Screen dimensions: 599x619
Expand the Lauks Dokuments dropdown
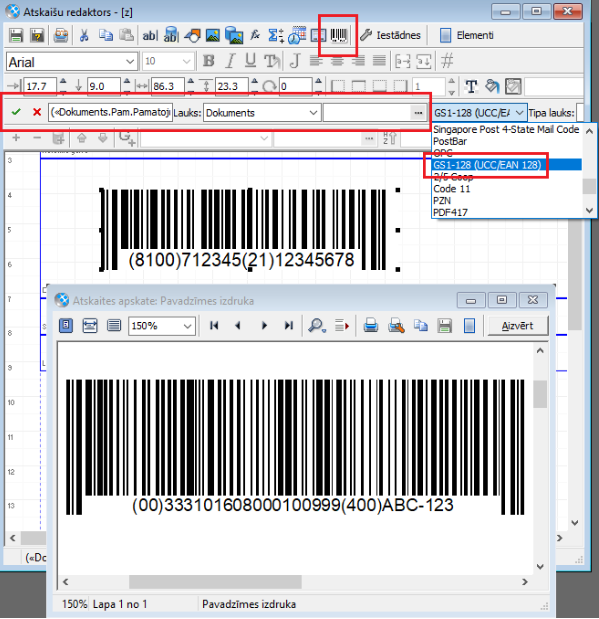click(x=261, y=113)
